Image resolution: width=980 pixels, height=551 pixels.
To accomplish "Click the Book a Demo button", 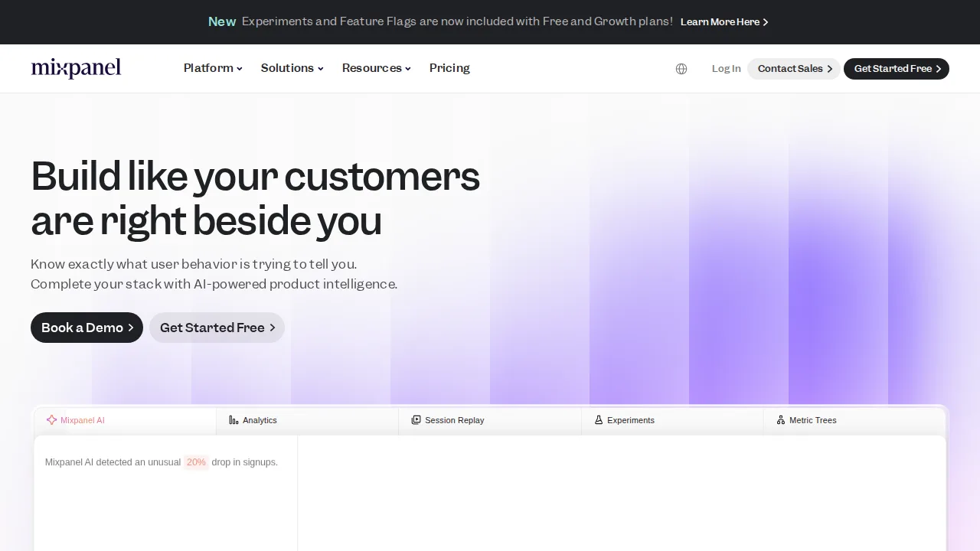I will [x=87, y=328].
